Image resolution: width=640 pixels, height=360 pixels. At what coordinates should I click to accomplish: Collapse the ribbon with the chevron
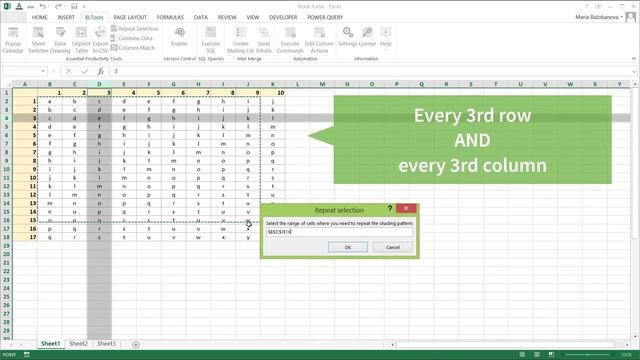[633, 59]
